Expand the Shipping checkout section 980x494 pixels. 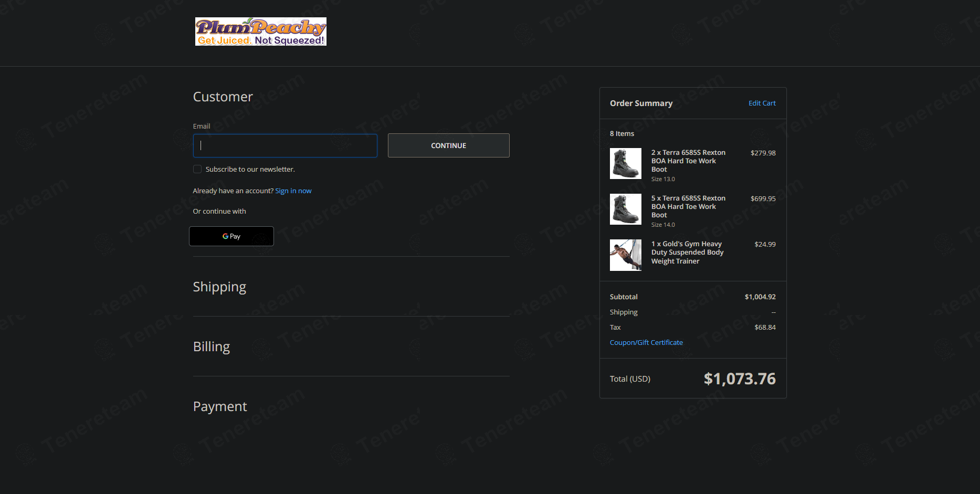[x=219, y=287]
